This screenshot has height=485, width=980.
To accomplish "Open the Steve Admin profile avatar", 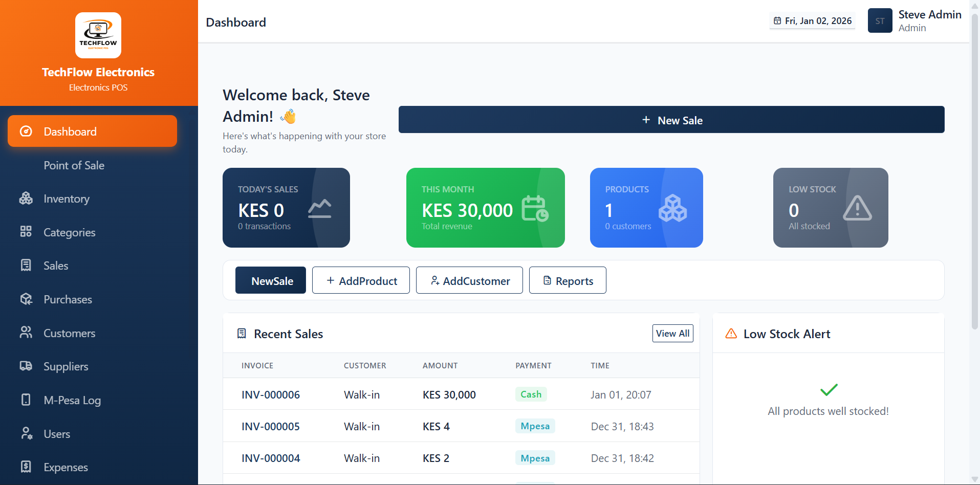I will point(880,20).
